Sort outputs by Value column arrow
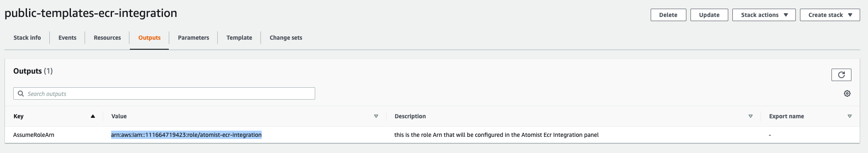Viewport: 868px width, 153px height. [376, 116]
